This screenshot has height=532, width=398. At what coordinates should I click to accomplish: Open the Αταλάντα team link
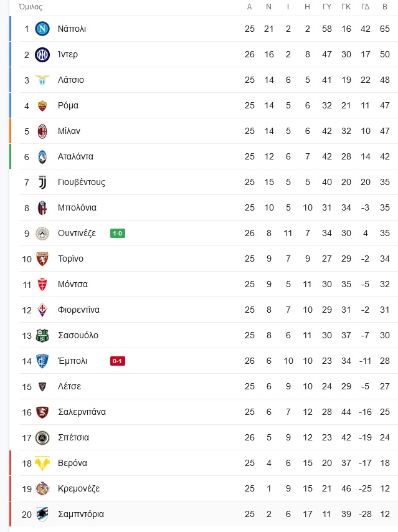click(75, 156)
